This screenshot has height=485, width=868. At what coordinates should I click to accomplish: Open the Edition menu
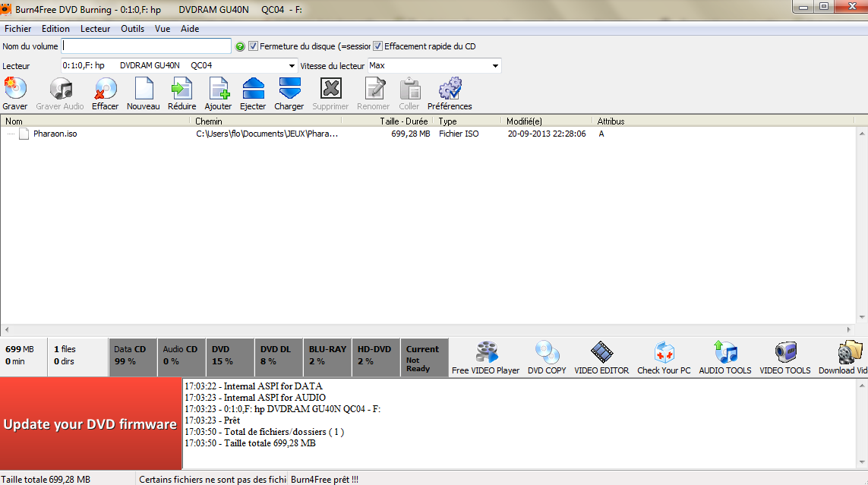tap(56, 29)
